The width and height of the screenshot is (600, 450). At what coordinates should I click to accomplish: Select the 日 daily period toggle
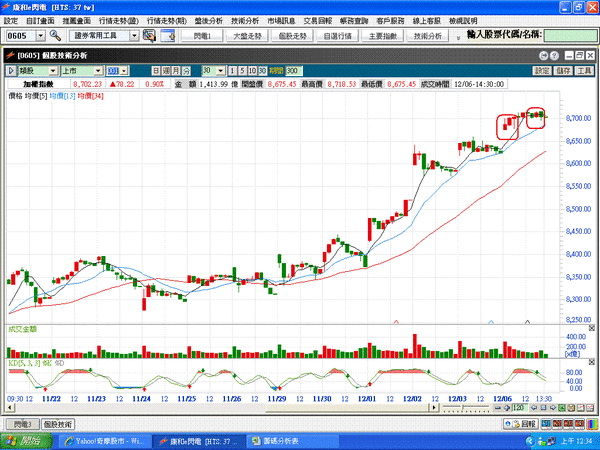tap(156, 71)
